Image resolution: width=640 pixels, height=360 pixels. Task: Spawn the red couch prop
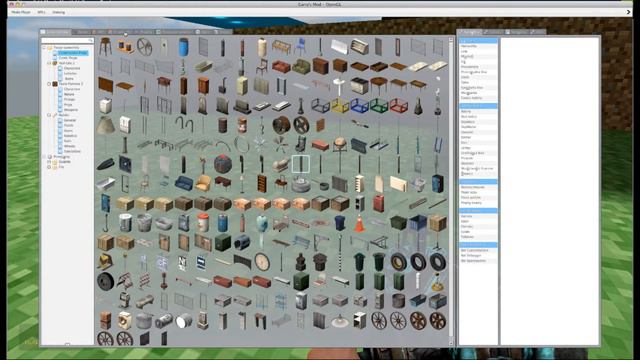pyautogui.click(x=281, y=66)
